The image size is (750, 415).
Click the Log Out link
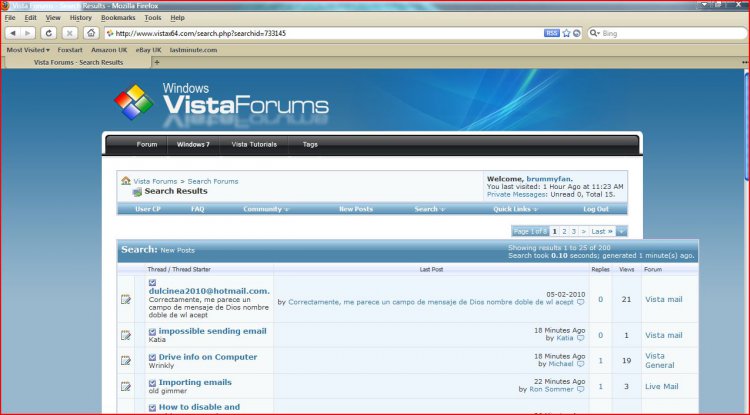[596, 209]
